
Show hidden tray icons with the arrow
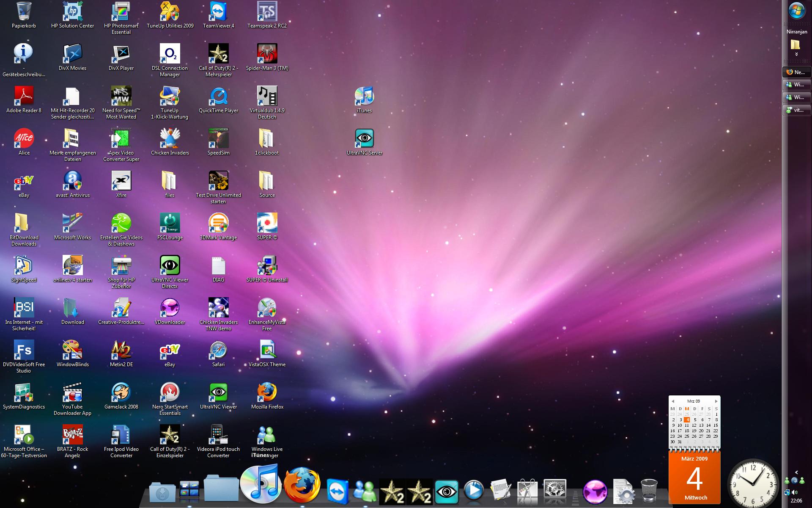796,472
